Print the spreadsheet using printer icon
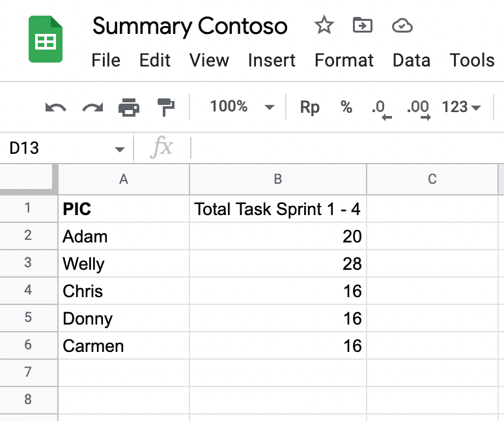The image size is (504, 421). point(129,107)
